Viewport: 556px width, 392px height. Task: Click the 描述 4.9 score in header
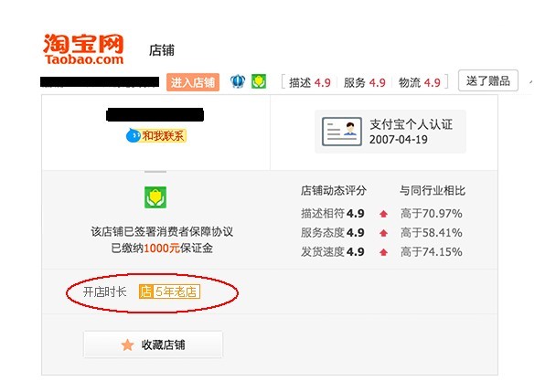coord(310,82)
